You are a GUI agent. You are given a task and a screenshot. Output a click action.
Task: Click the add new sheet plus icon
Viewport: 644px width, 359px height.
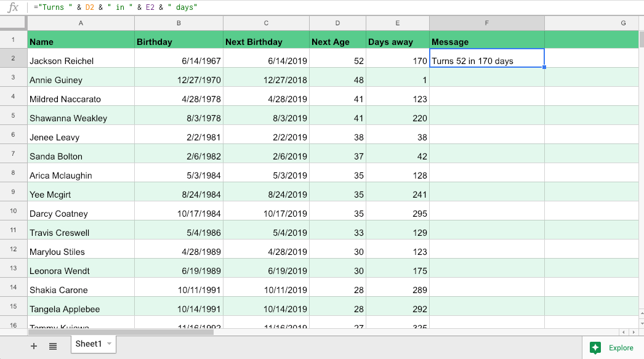[34, 347]
